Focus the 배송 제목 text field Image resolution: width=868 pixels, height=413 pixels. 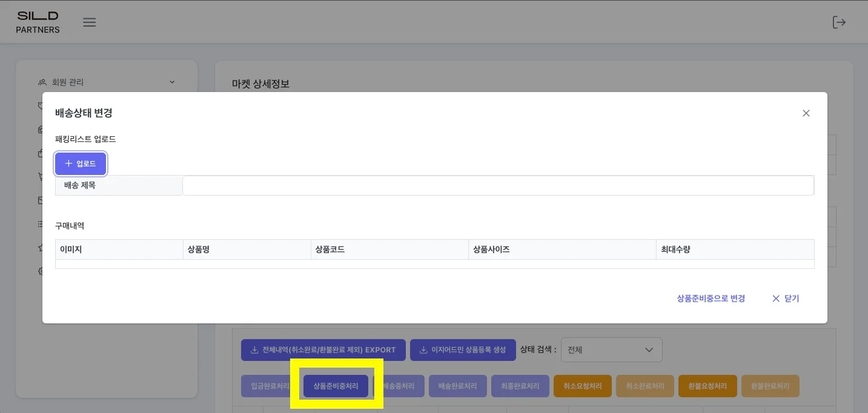pos(497,185)
